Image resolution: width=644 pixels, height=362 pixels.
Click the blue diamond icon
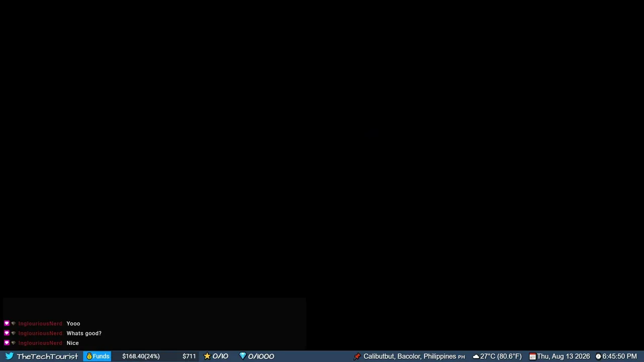[x=243, y=356]
